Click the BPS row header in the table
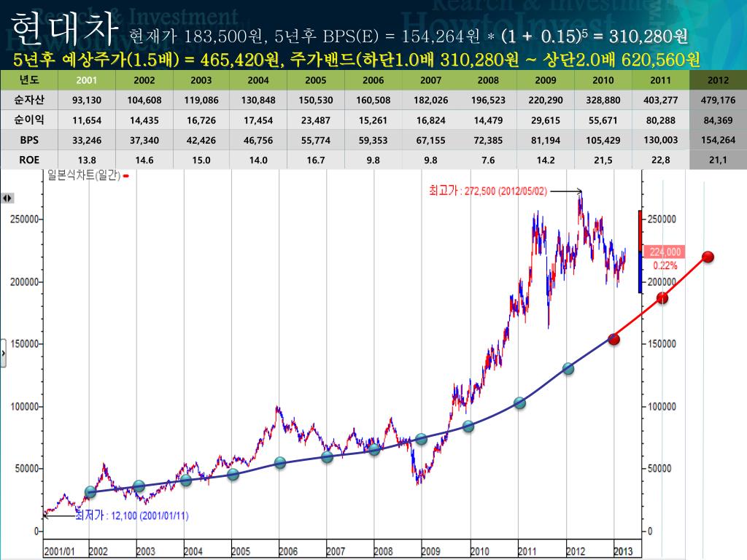Image resolution: width=747 pixels, height=560 pixels. [29, 140]
